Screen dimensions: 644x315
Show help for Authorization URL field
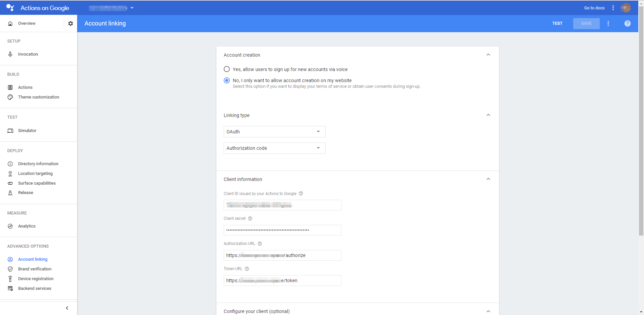pos(260,244)
